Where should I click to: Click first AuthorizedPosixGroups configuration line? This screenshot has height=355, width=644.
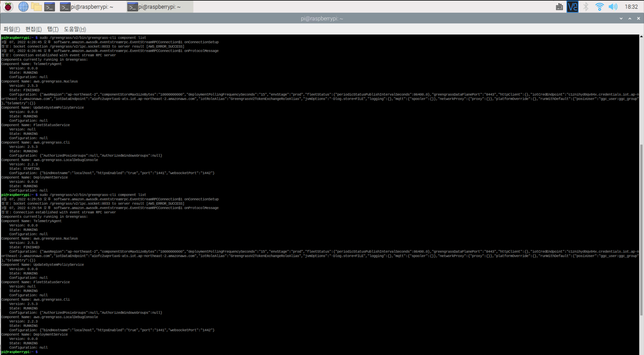click(x=86, y=156)
